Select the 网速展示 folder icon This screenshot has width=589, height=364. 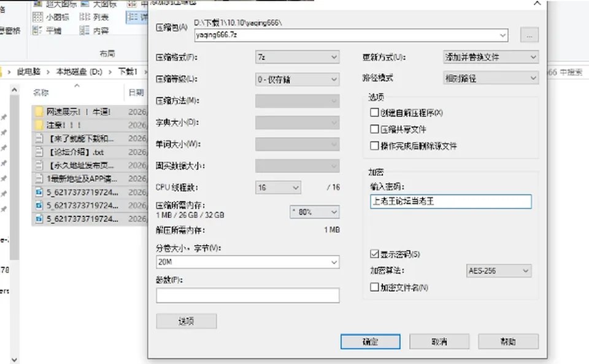(x=39, y=112)
